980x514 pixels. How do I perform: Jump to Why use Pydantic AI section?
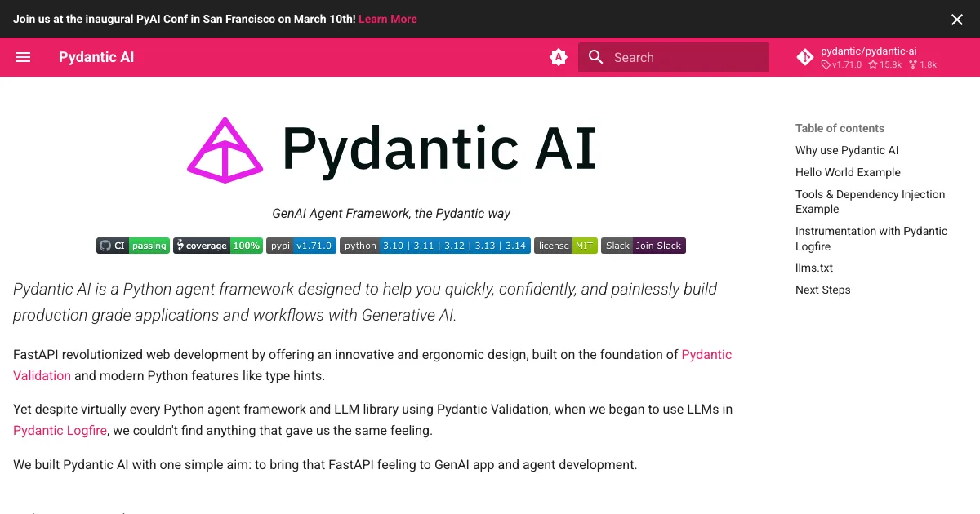[x=847, y=150]
